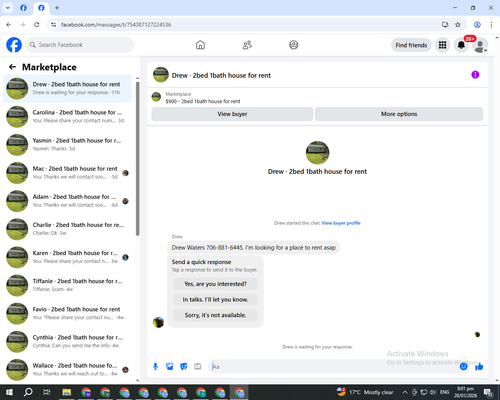Open the Friends icon in top navigation

[247, 45]
